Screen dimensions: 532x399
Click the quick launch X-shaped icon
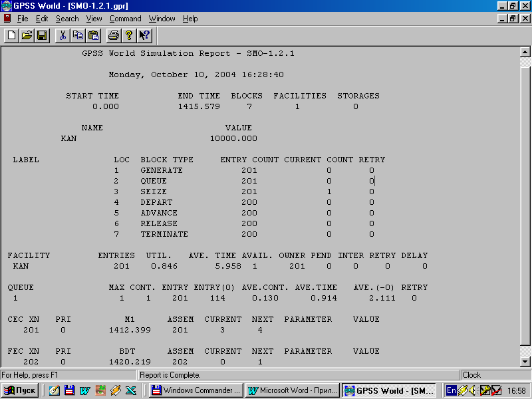pos(130,390)
